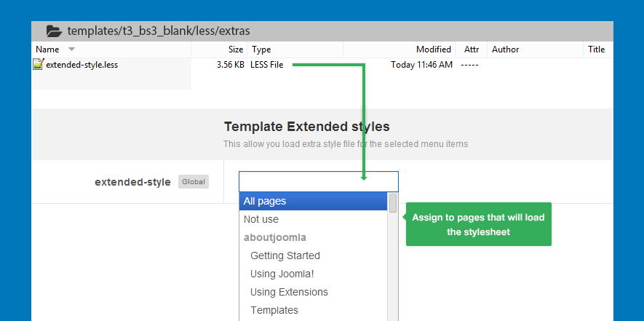Sort files by Type column header
Image resolution: width=644 pixels, height=321 pixels.
point(261,49)
